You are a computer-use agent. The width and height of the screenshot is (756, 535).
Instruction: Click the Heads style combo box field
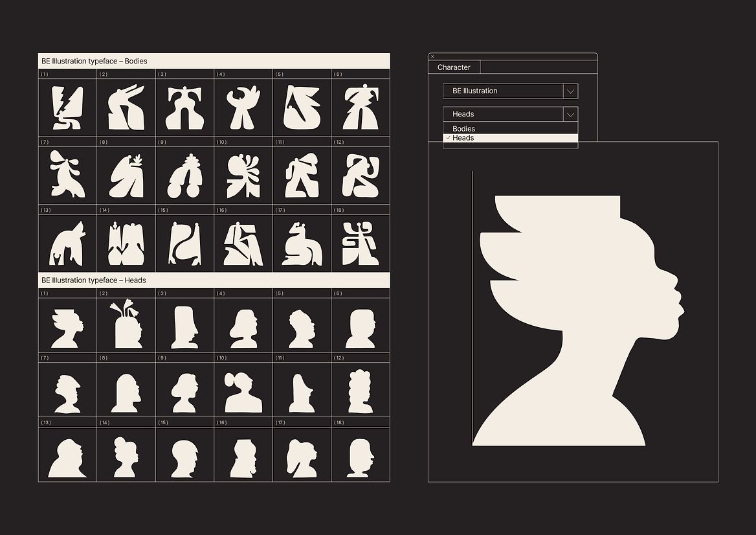[x=503, y=115]
